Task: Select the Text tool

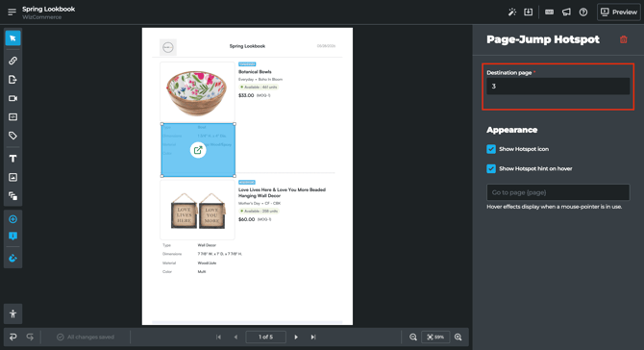Action: [x=13, y=159]
